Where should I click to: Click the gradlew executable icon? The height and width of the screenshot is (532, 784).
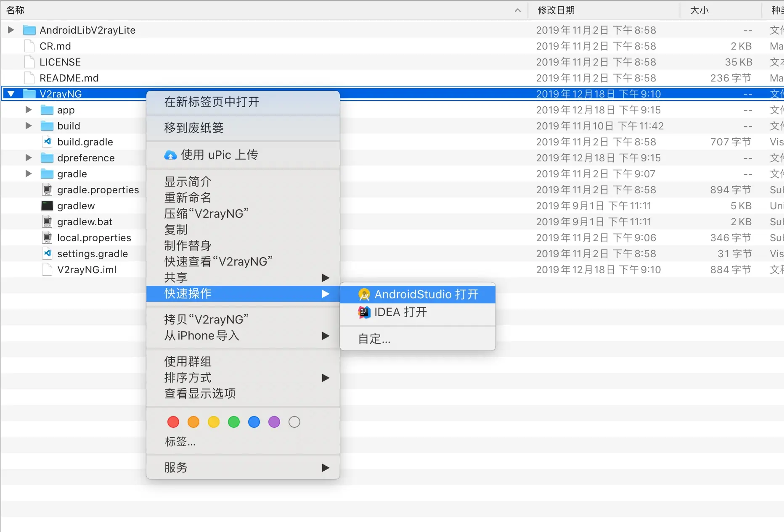[47, 206]
